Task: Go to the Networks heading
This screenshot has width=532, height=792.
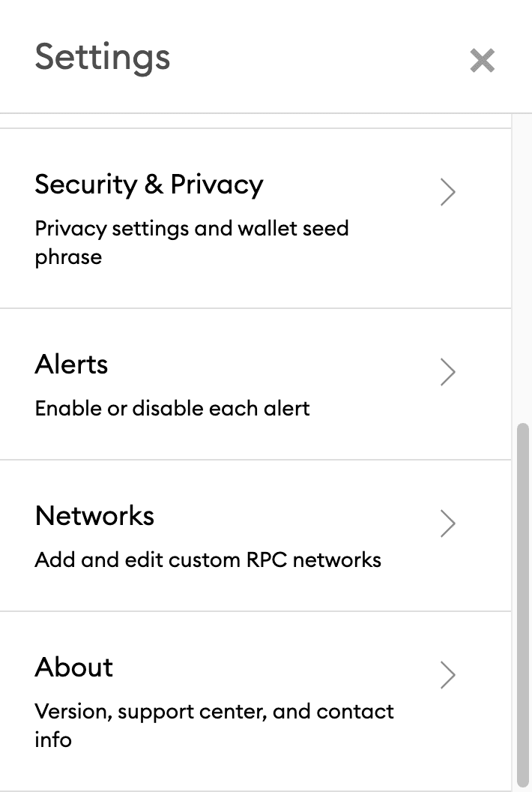Action: 94,516
